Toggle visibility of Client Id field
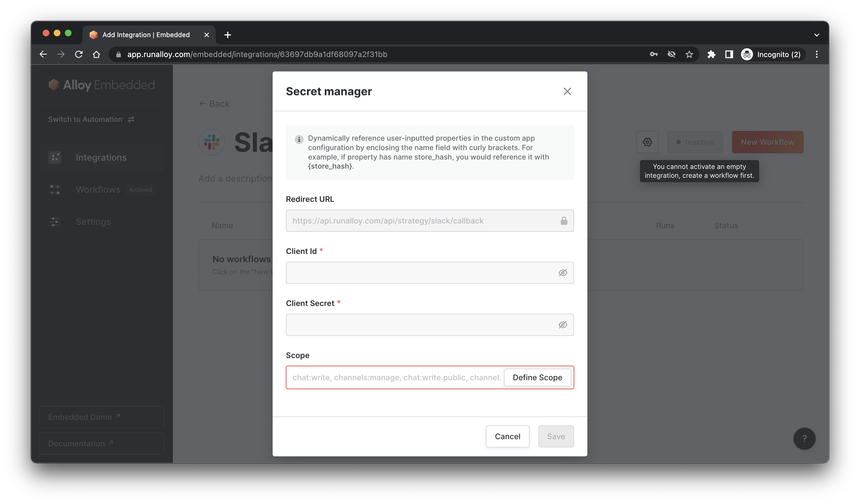Screen dimensions: 860x504 point(563,273)
